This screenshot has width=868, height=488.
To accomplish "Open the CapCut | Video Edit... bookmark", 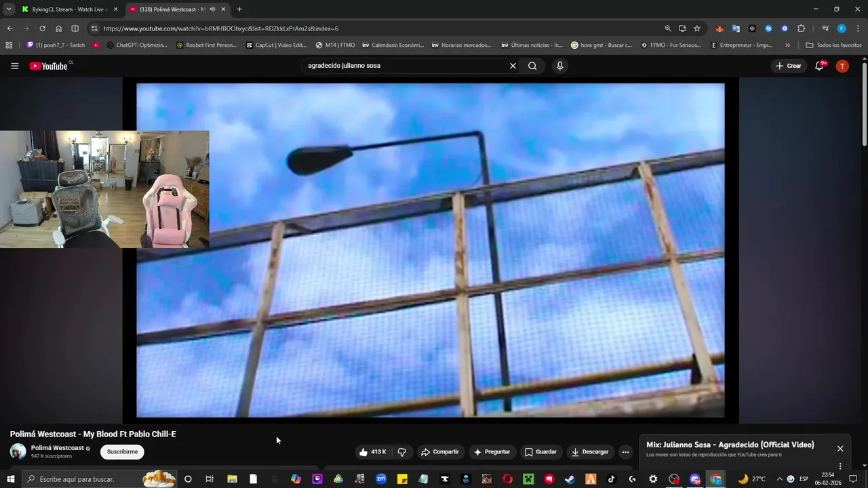I will tap(276, 45).
